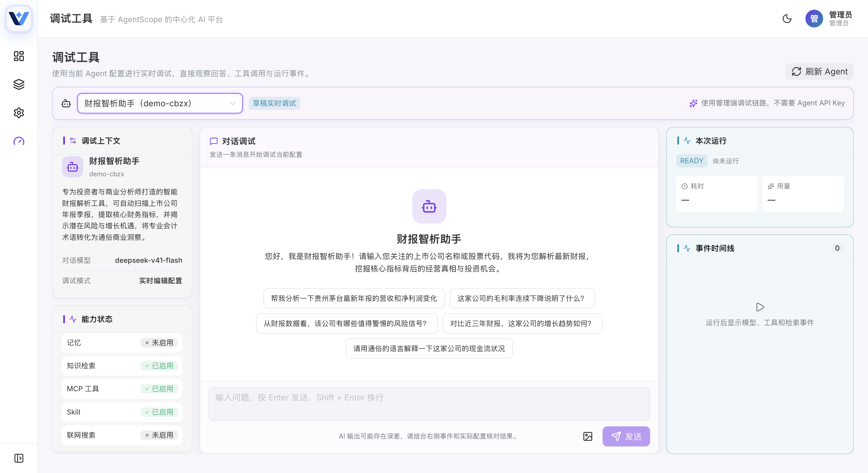Click the message input text area
Image resolution: width=868 pixels, height=473 pixels.
tap(429, 404)
